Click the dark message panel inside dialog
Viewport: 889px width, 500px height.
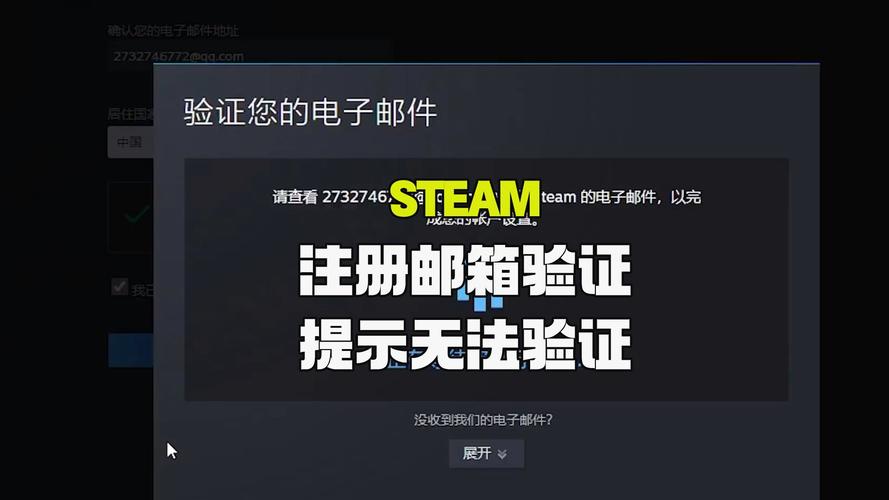(x=486, y=279)
